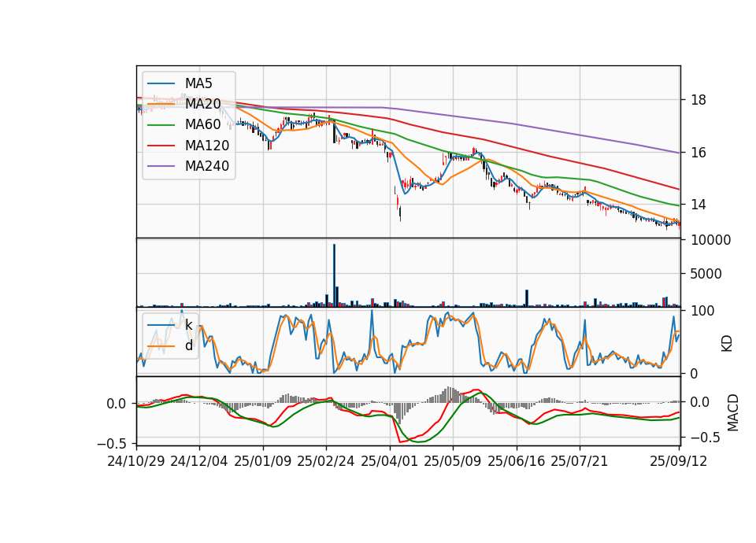
Task: Click the price axis value 16
Action: (x=699, y=153)
